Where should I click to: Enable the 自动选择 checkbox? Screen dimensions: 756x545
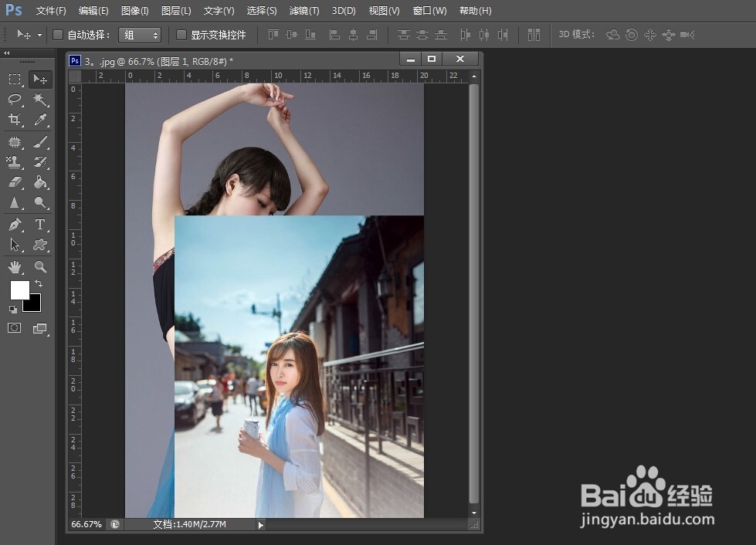[x=58, y=35]
